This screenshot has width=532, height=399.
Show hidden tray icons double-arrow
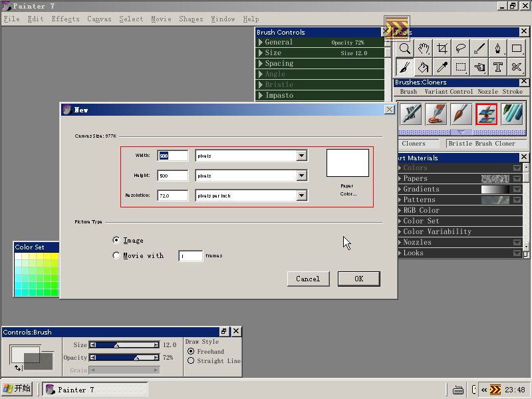pos(484,390)
